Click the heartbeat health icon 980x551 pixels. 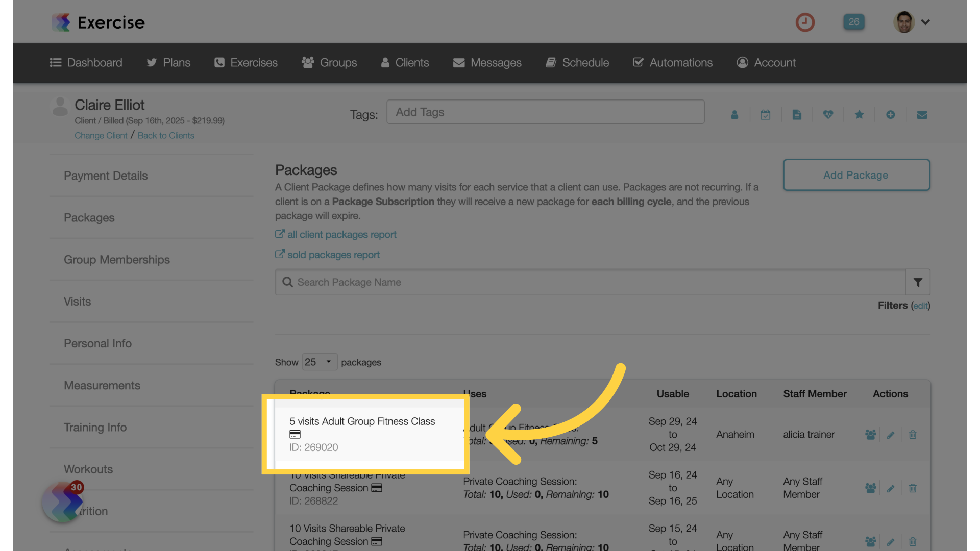tap(828, 115)
